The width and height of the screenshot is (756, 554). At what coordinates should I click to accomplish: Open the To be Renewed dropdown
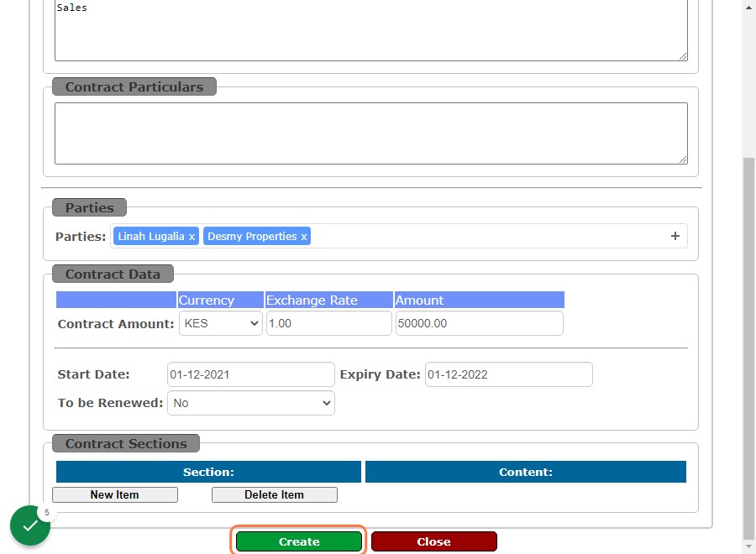pos(250,403)
